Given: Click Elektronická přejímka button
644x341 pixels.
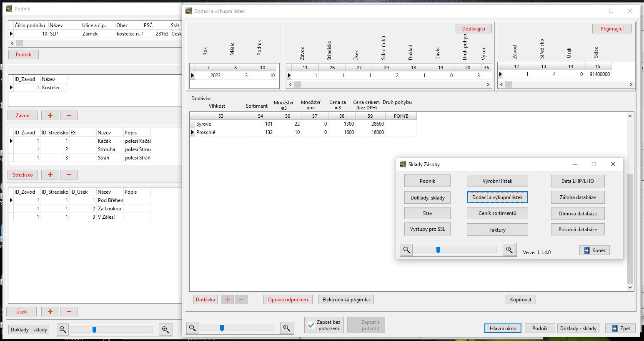Looking at the screenshot, I should pyautogui.click(x=346, y=300).
